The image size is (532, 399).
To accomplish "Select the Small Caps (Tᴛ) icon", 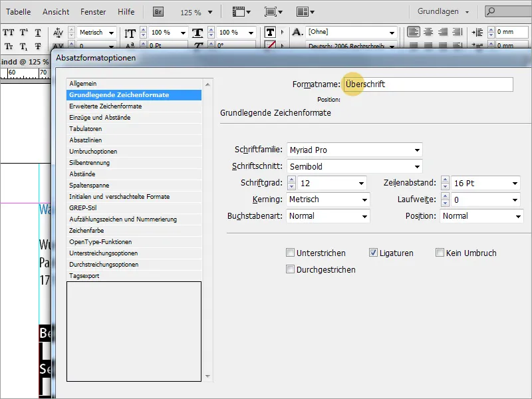I will tap(8, 46).
